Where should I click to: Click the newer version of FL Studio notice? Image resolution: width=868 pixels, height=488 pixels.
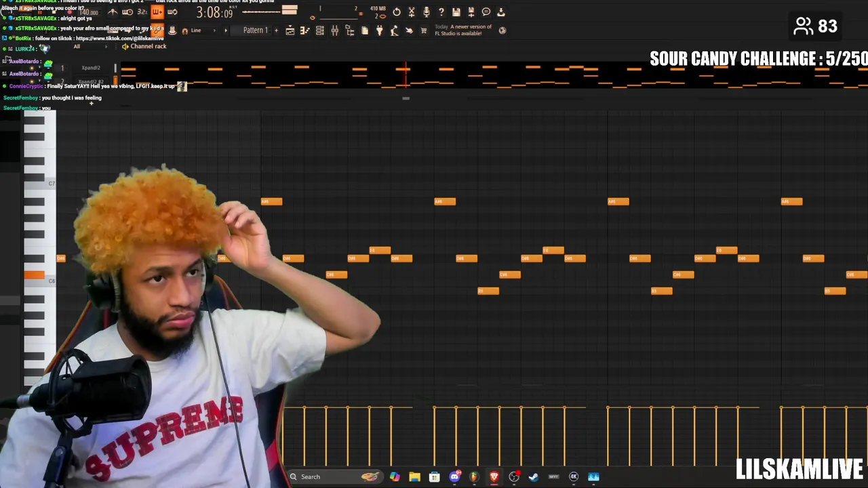coord(463,30)
